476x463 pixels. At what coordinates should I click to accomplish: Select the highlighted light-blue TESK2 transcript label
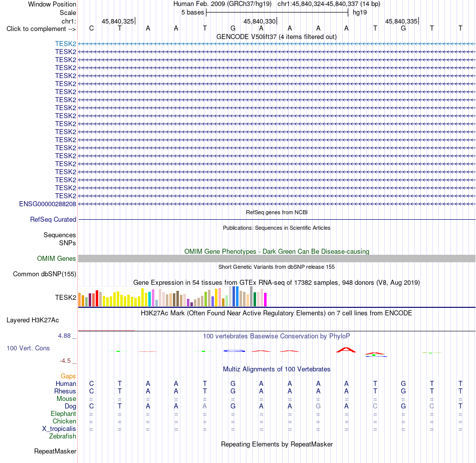66,44
